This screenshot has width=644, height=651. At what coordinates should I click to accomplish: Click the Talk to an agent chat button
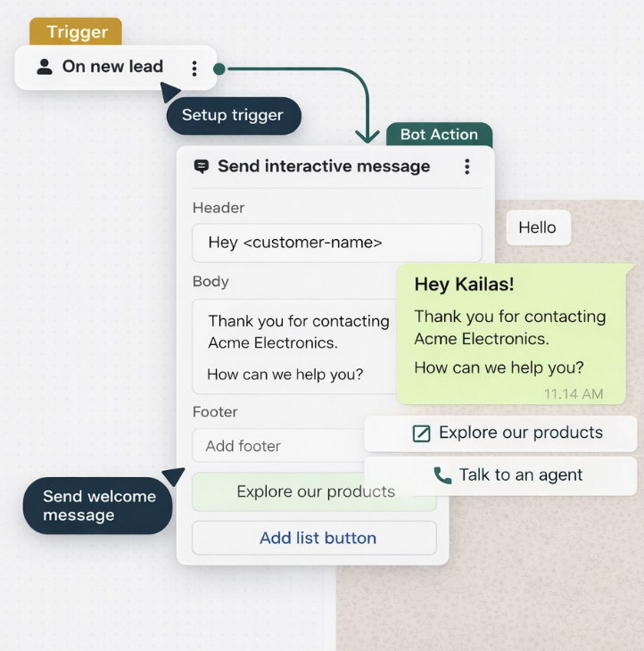(500, 475)
